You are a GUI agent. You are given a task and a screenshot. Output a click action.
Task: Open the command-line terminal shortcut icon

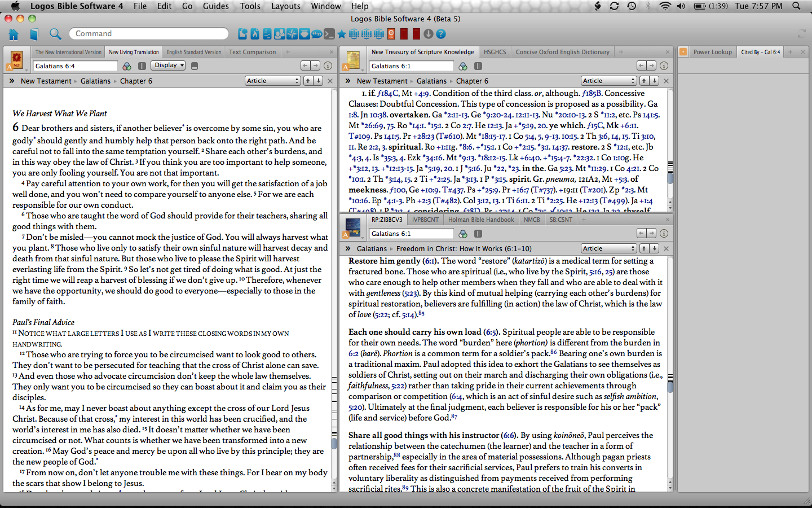(x=329, y=34)
